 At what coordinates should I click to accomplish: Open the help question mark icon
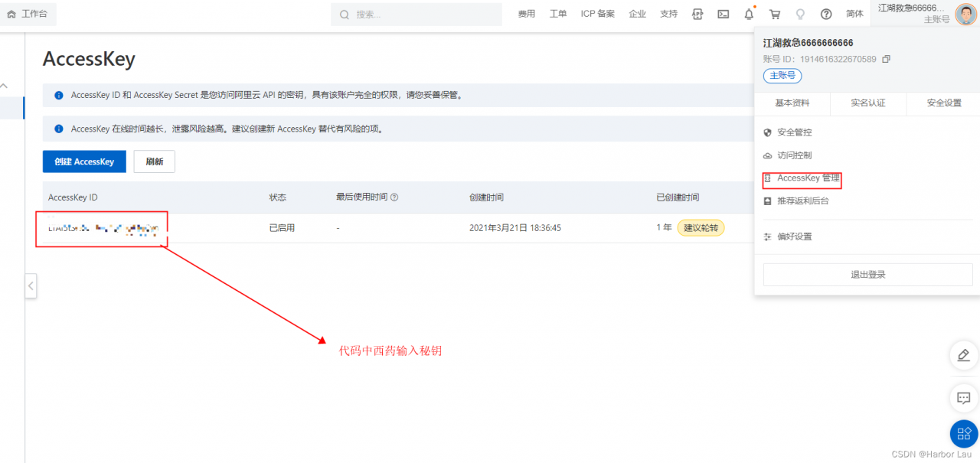pyautogui.click(x=826, y=14)
